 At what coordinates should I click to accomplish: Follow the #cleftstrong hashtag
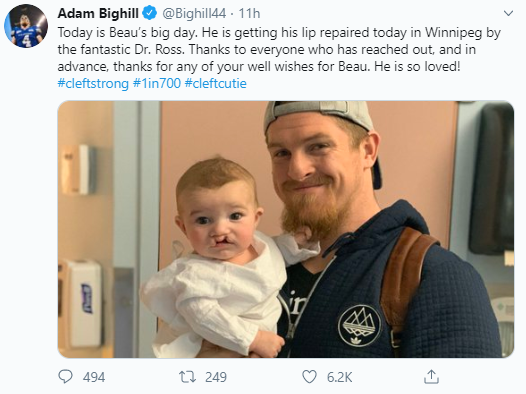tap(93, 83)
